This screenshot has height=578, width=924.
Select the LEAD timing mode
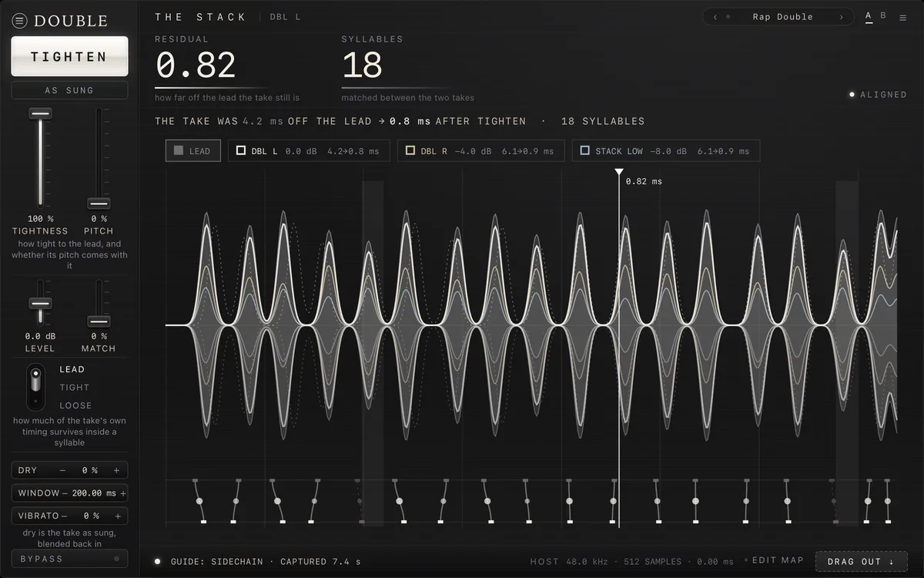click(72, 369)
